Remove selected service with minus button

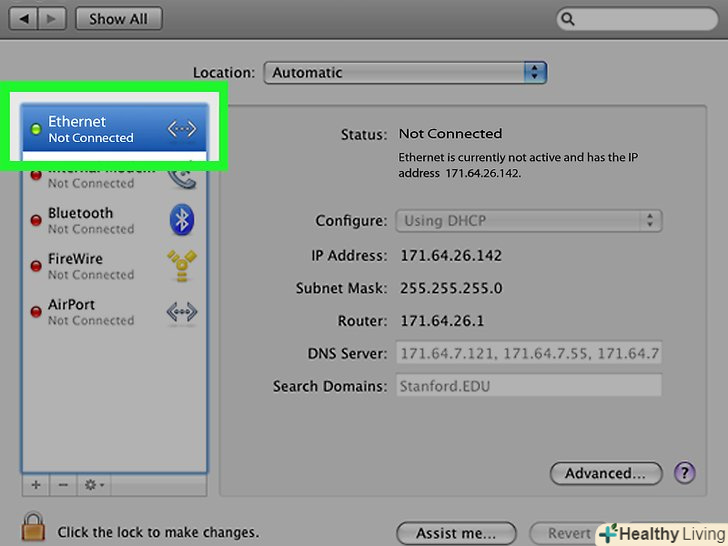click(x=63, y=485)
